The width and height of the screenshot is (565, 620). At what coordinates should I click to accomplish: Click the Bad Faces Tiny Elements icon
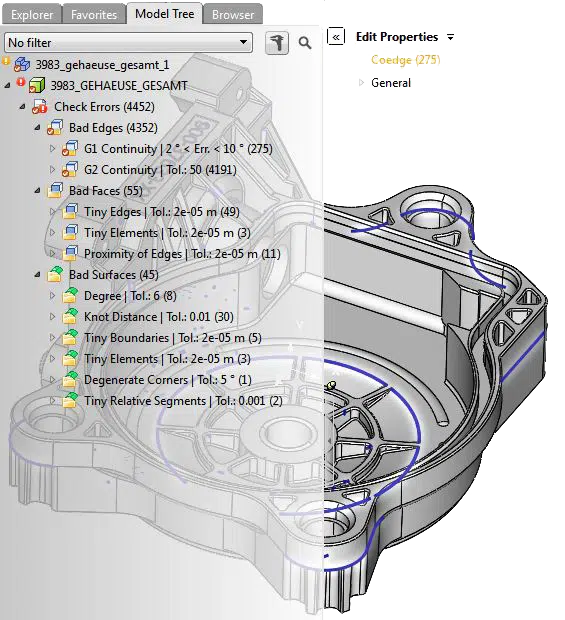[x=70, y=232]
